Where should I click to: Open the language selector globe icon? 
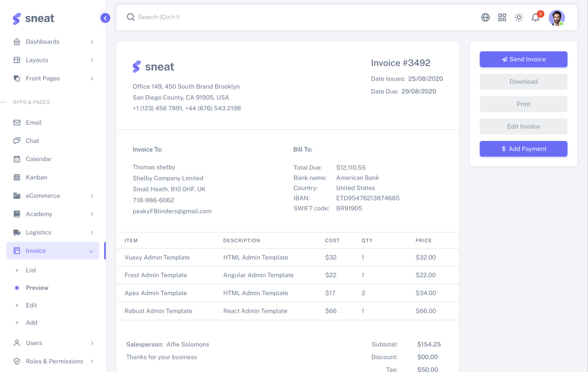click(x=485, y=17)
